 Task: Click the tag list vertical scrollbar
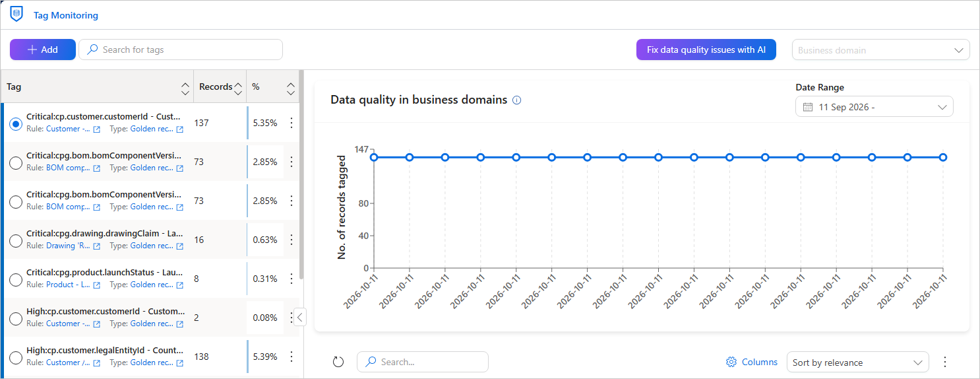tap(301, 175)
